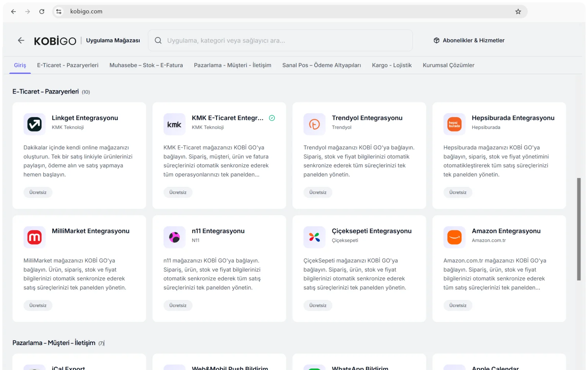
Task: Open the KMK E-Ticaret app icon
Action: point(175,124)
